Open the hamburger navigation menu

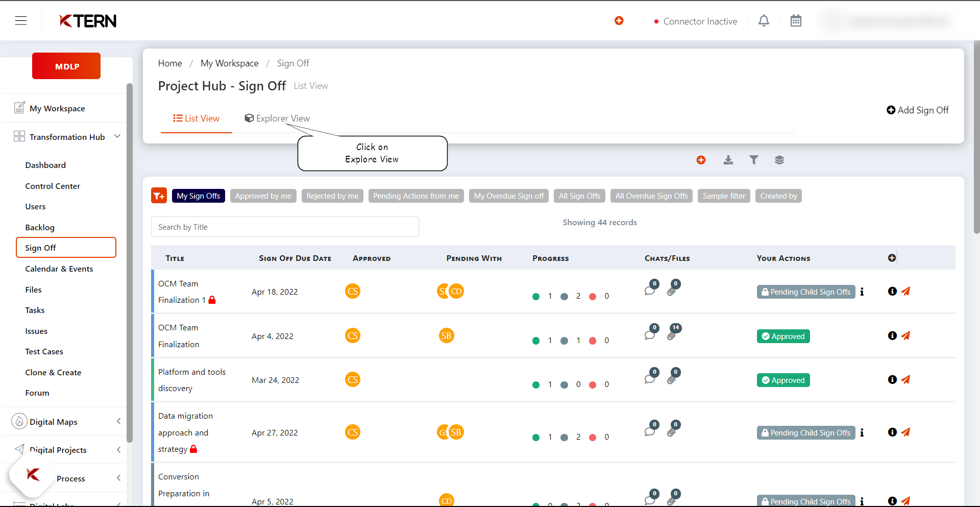pyautogui.click(x=21, y=21)
